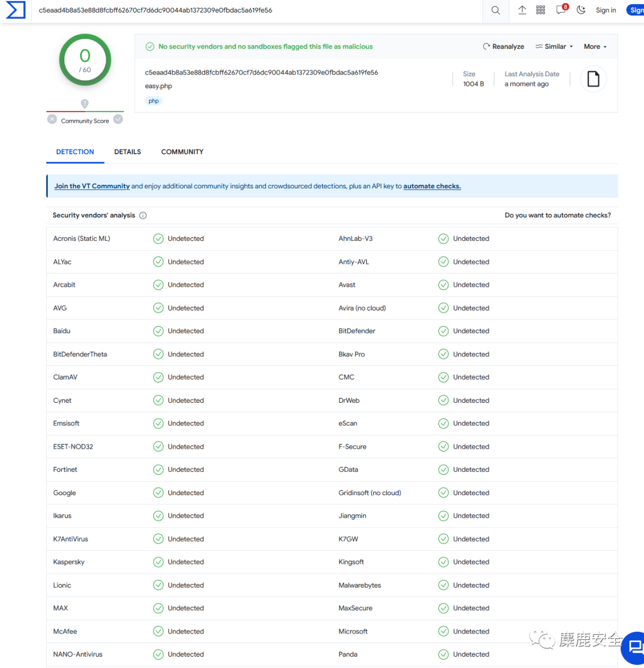Open the notifications icon with red badge
The height and width of the screenshot is (668, 644).
(561, 10)
